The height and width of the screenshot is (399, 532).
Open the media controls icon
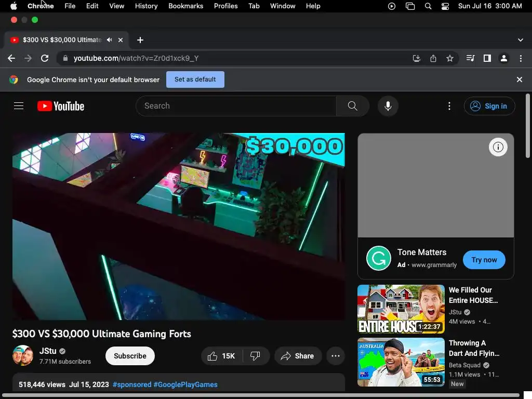470,58
